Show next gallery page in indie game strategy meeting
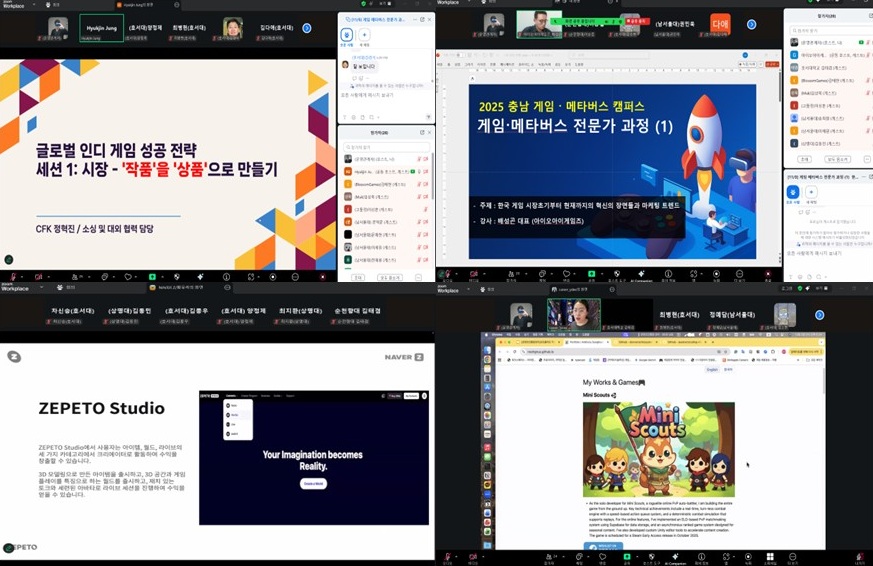 (307, 28)
